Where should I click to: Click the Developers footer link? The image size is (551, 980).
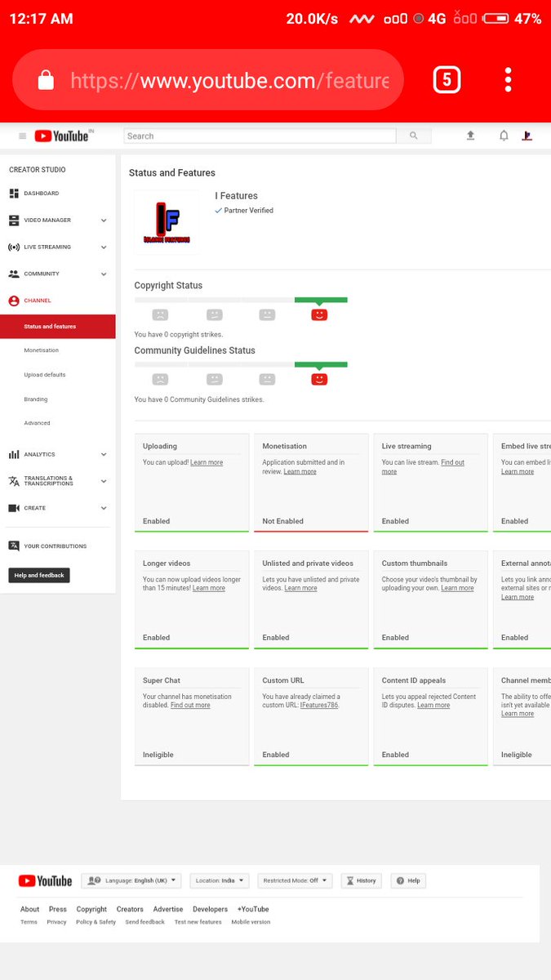(x=211, y=909)
